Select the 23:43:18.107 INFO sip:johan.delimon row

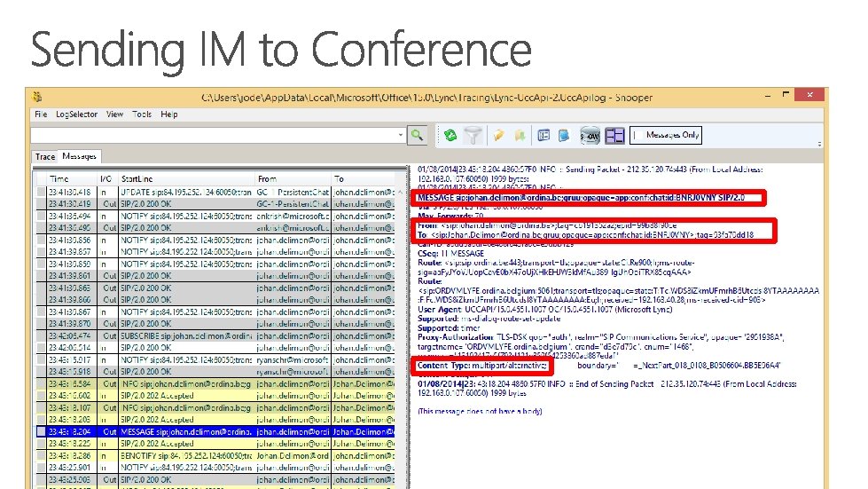pyautogui.click(x=215, y=407)
